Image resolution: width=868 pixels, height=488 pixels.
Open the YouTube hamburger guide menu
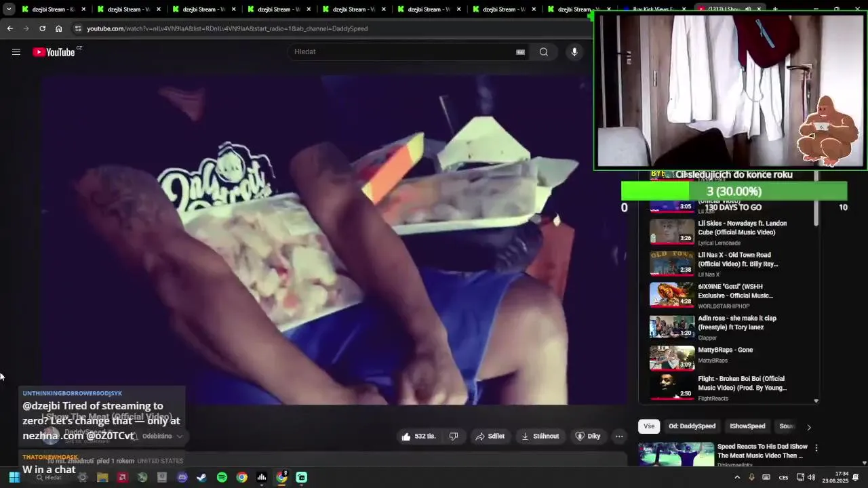(16, 52)
